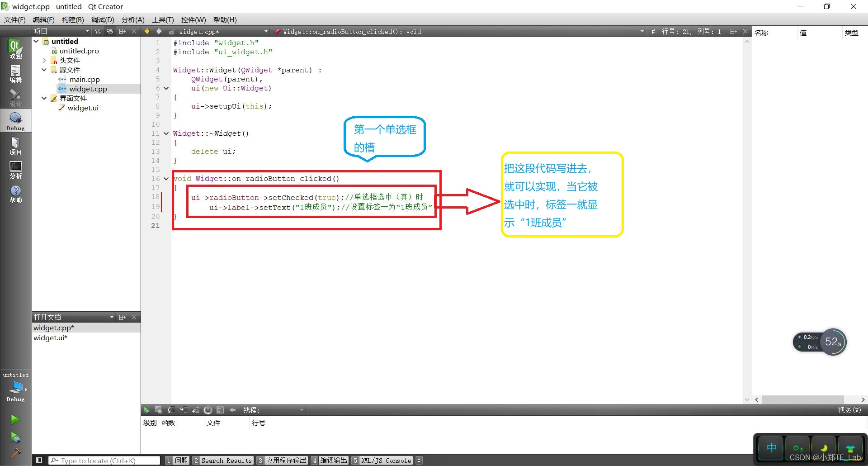Open the 调试(D) menu
This screenshot has width=868, height=466.
[x=103, y=19]
